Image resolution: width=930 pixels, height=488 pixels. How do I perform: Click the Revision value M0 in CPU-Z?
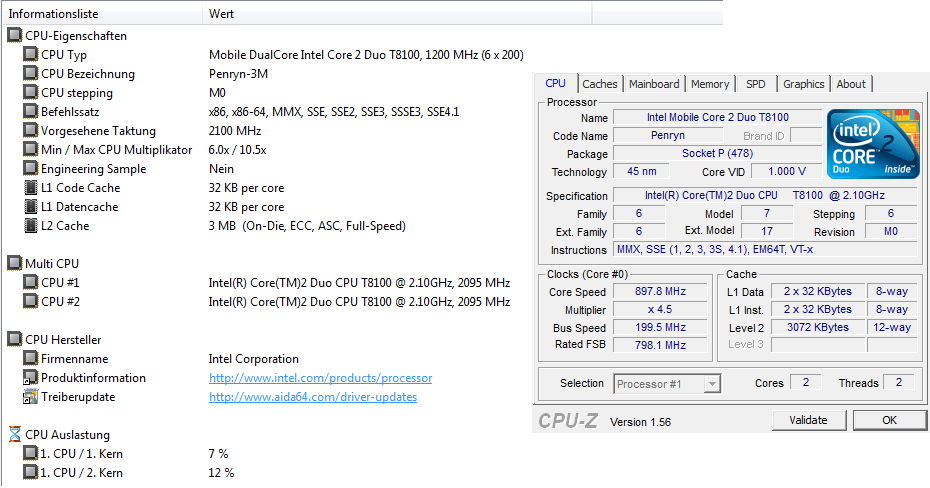point(891,231)
